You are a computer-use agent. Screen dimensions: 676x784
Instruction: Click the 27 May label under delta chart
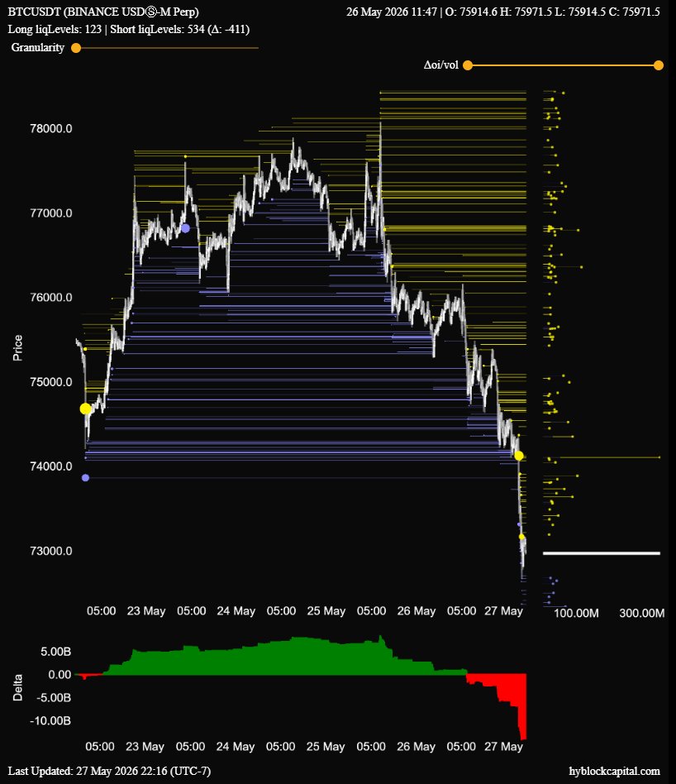click(503, 747)
